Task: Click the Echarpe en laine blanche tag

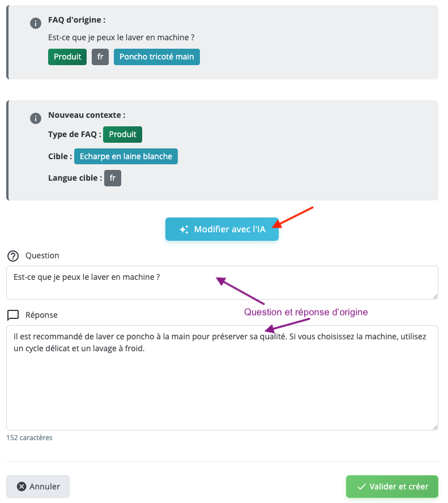Action: pos(126,156)
